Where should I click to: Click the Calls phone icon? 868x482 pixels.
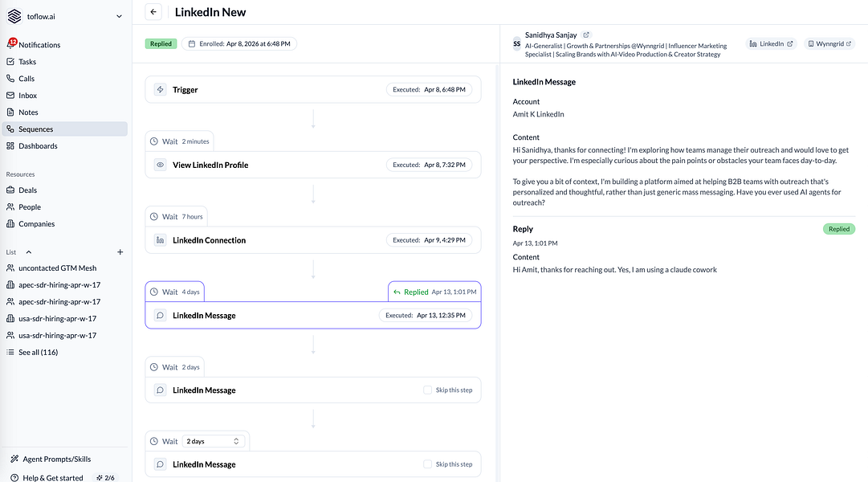tap(10, 79)
